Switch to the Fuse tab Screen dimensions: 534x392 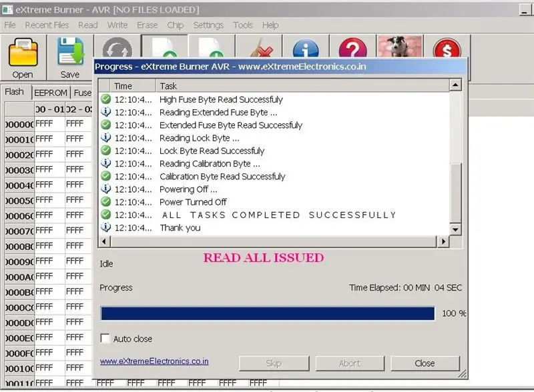(x=82, y=93)
